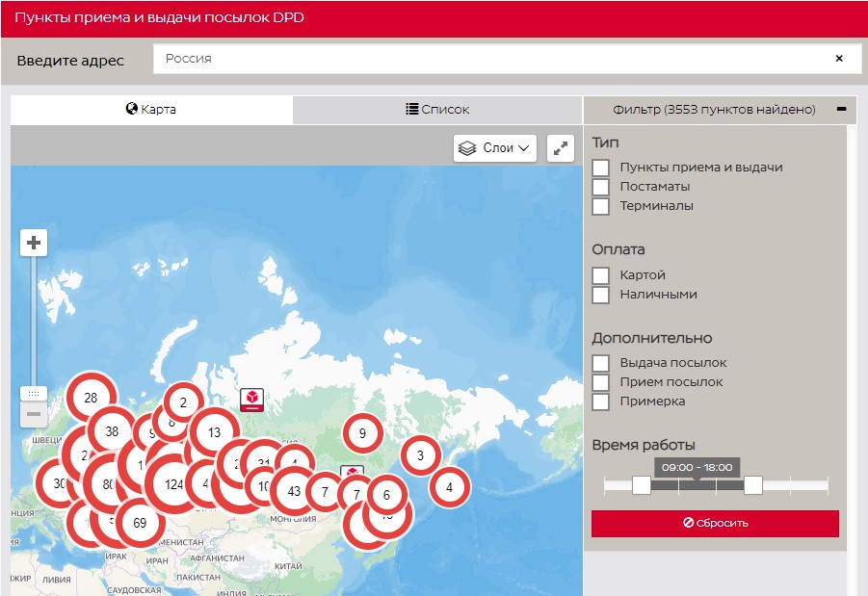
Task: Click the address input field with Россия
Action: click(x=505, y=59)
